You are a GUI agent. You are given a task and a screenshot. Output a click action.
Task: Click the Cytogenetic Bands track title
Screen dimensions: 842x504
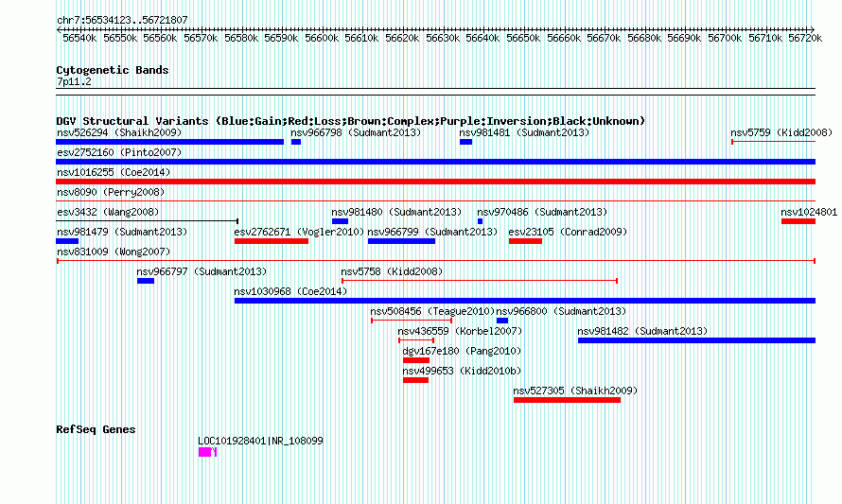pyautogui.click(x=113, y=70)
